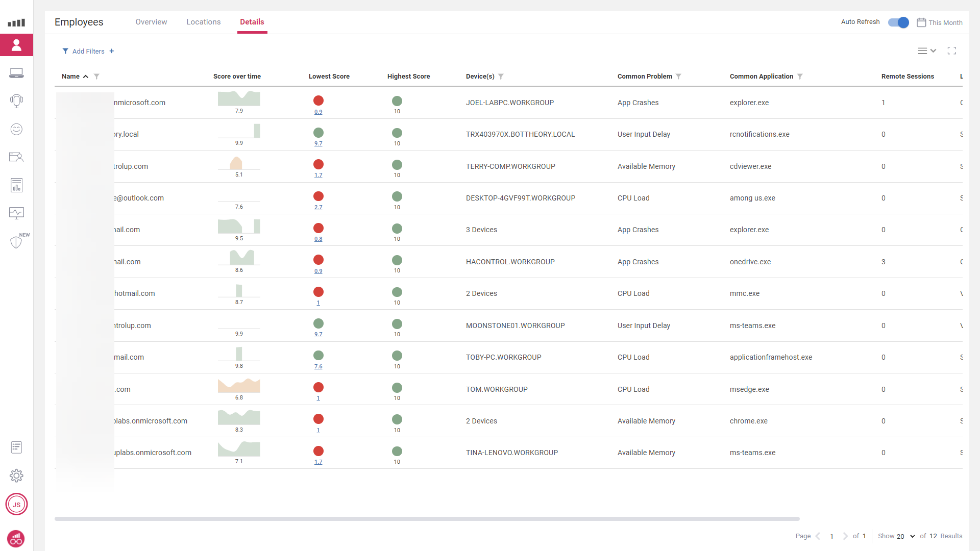980x551 pixels.
Task: Toggle the Auto Refresh switch
Action: pos(898,22)
